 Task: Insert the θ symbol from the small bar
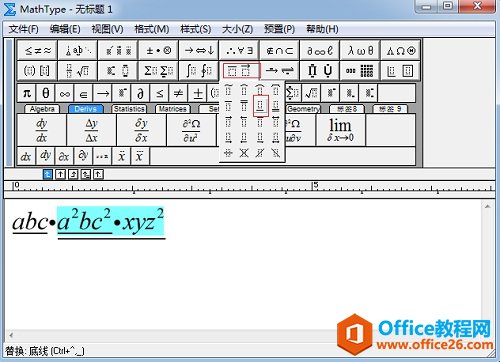[x=46, y=93]
